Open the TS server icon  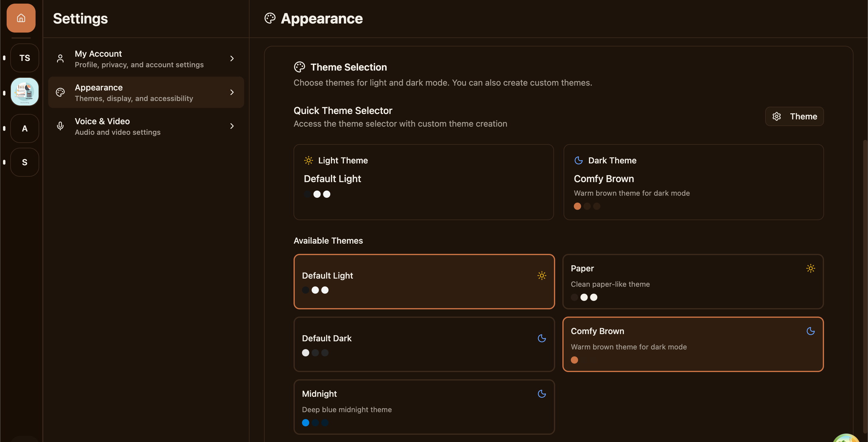coord(25,58)
